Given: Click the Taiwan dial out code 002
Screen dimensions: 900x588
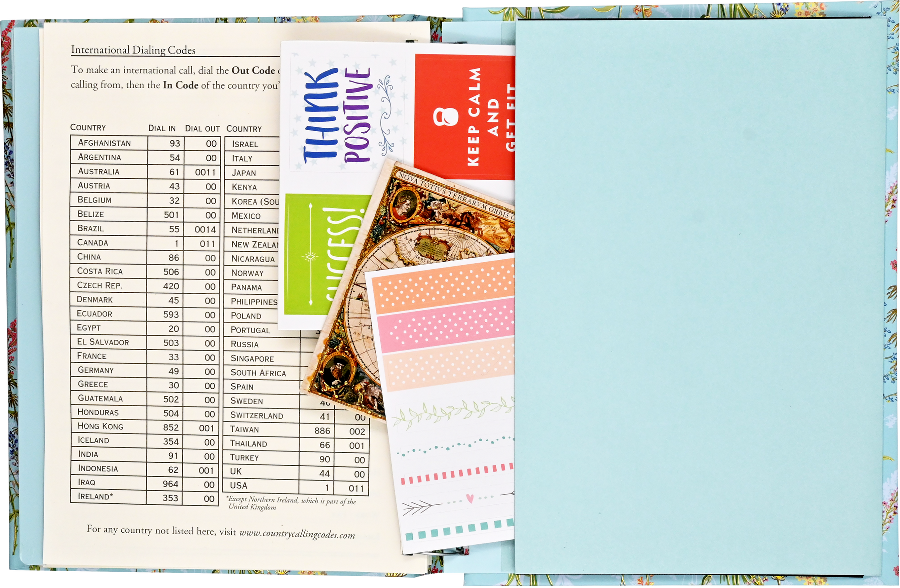Looking at the screenshot, I should coord(357,431).
